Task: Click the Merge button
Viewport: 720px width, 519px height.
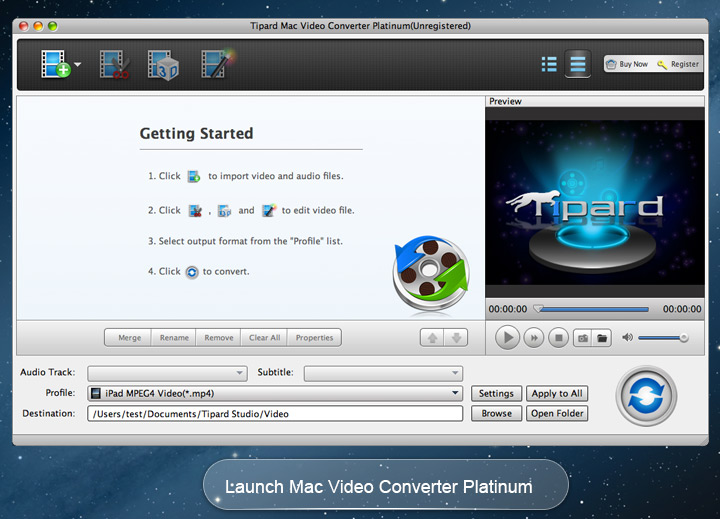Action: coord(129,338)
